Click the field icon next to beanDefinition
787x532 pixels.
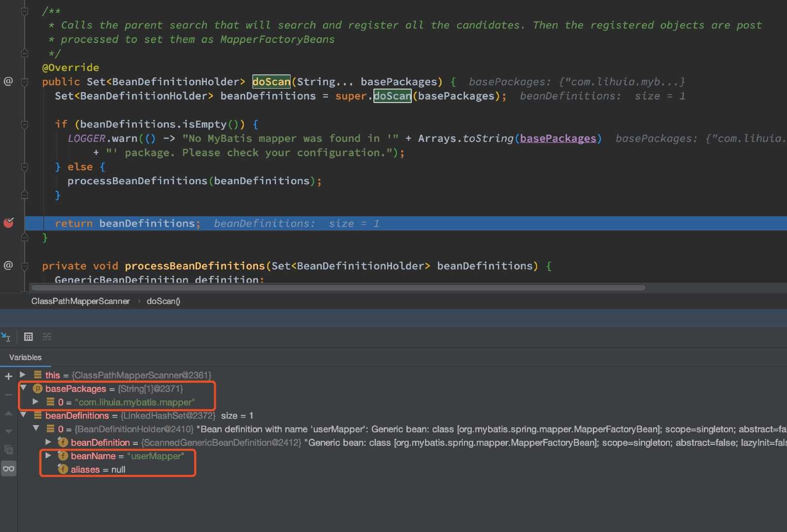click(x=63, y=442)
